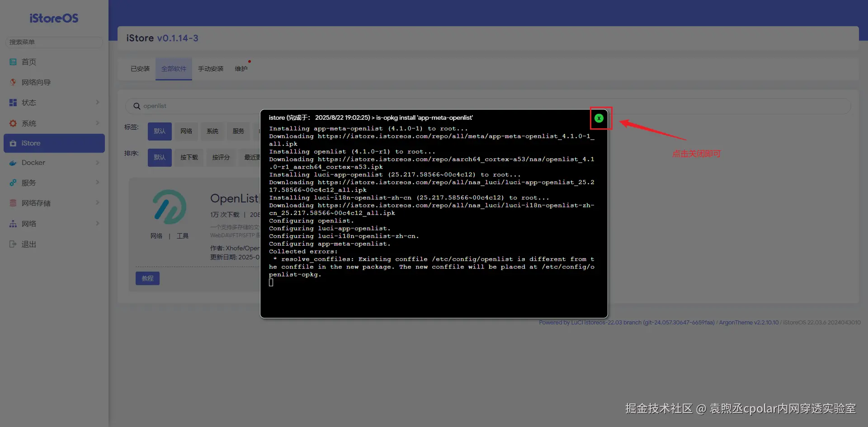Switch to the 手动安装 tab

[211, 69]
